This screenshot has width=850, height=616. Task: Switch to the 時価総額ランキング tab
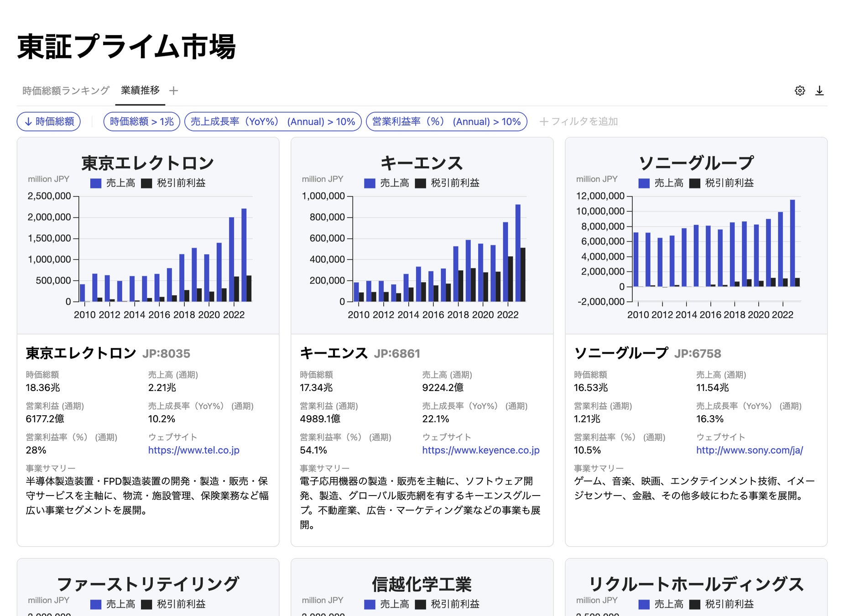click(x=66, y=91)
